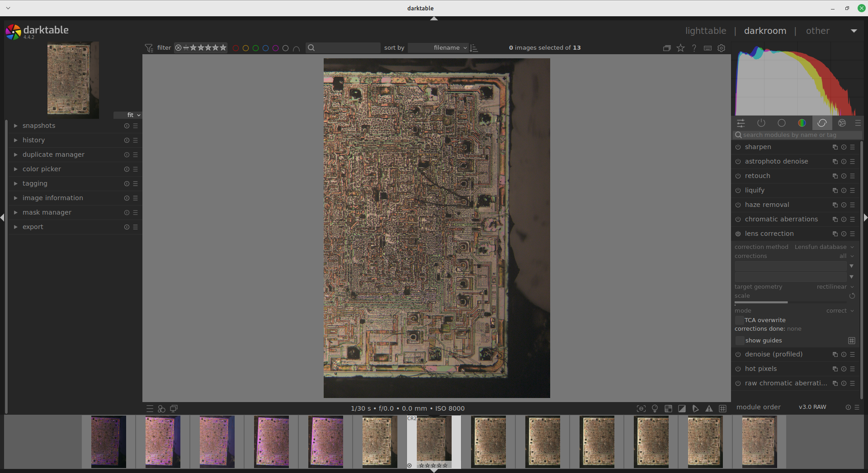Select the red color label filter
This screenshot has width=868, height=473.
(236, 48)
